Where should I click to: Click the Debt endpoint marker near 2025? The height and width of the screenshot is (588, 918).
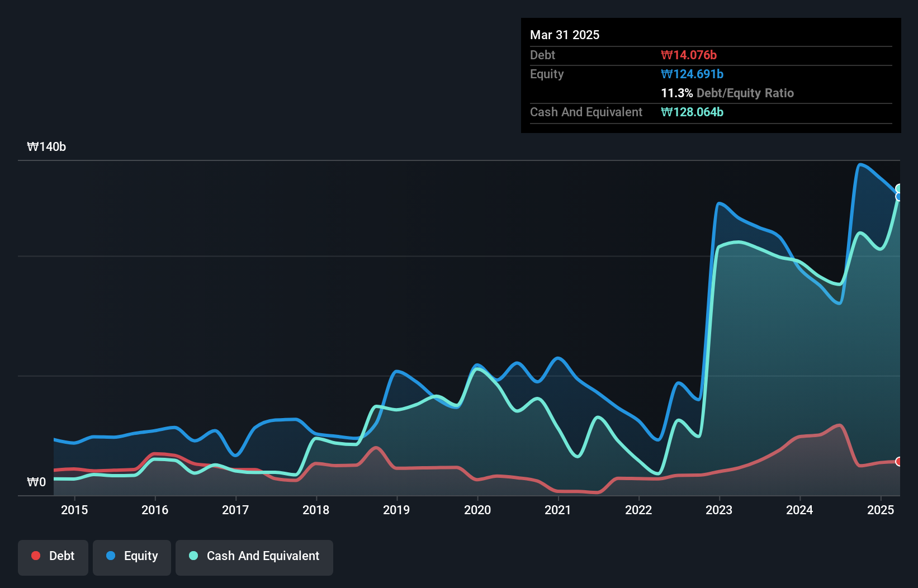coord(899,462)
